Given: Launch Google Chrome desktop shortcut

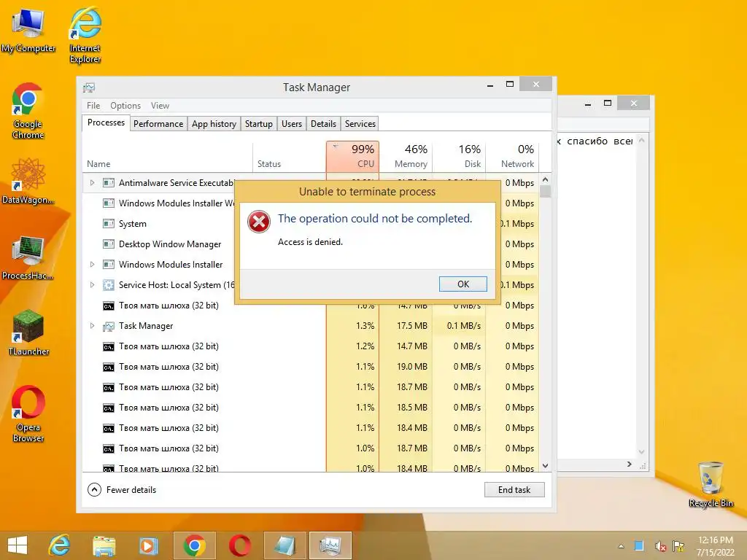Looking at the screenshot, I should (x=28, y=111).
